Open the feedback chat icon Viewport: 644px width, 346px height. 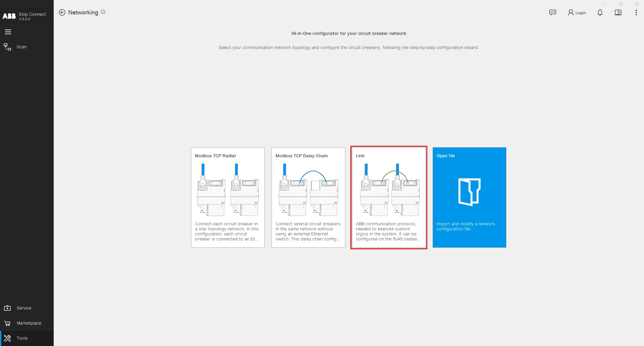[552, 12]
